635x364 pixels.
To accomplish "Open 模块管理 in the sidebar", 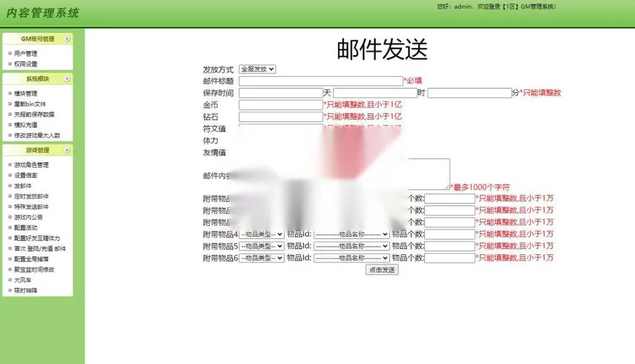I will [25, 93].
